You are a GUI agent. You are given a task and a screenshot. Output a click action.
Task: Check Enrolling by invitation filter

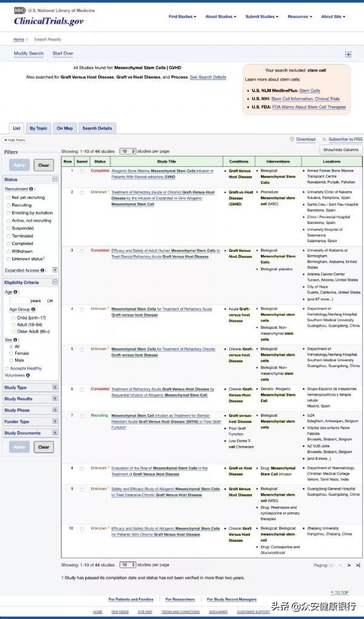click(8, 213)
